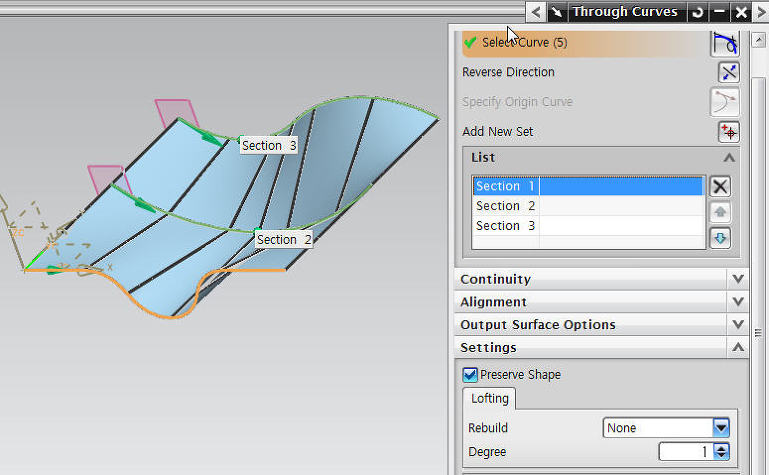
Task: Click the reset dialog icon in title bar
Action: 697,12
